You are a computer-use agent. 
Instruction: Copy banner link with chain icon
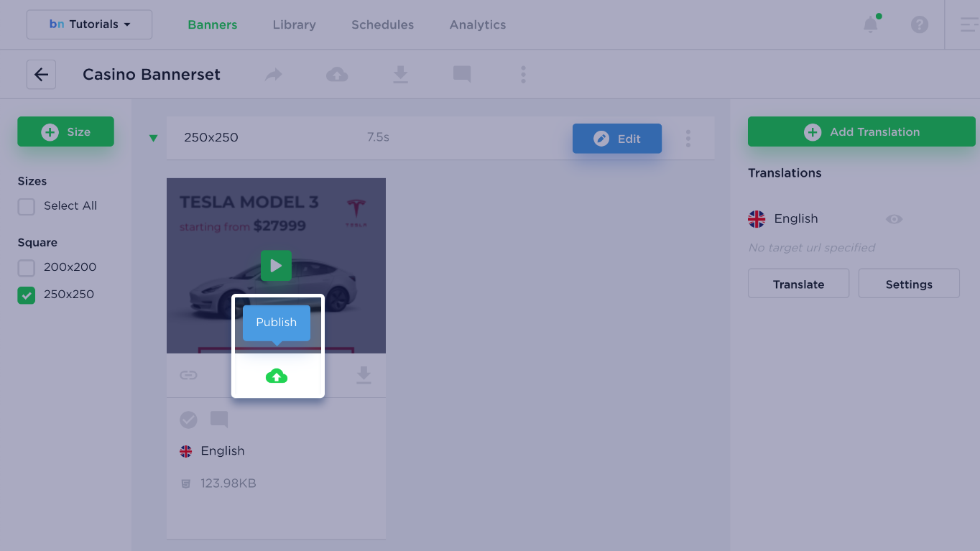188,375
